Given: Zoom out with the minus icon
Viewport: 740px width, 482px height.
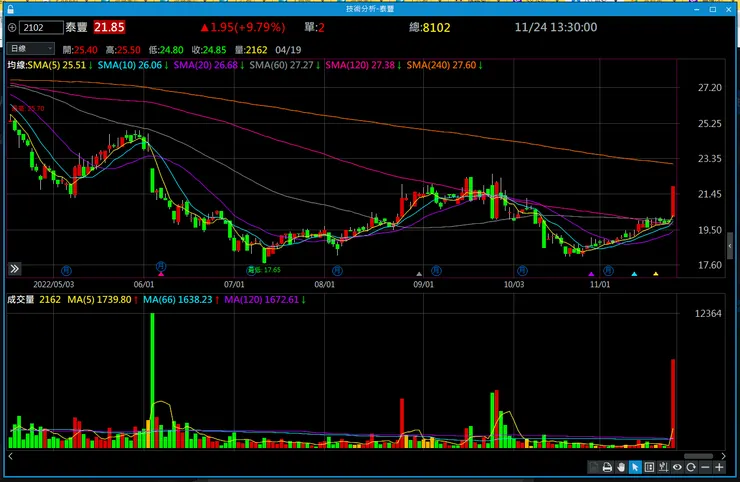Looking at the screenshot, I should click(705, 467).
